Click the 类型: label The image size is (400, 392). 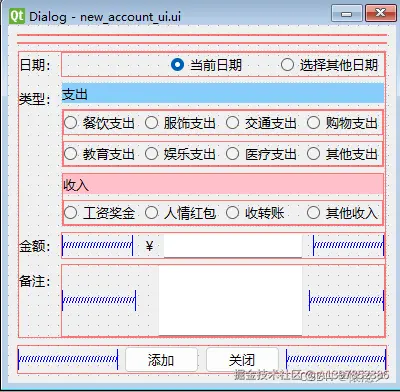(35, 99)
